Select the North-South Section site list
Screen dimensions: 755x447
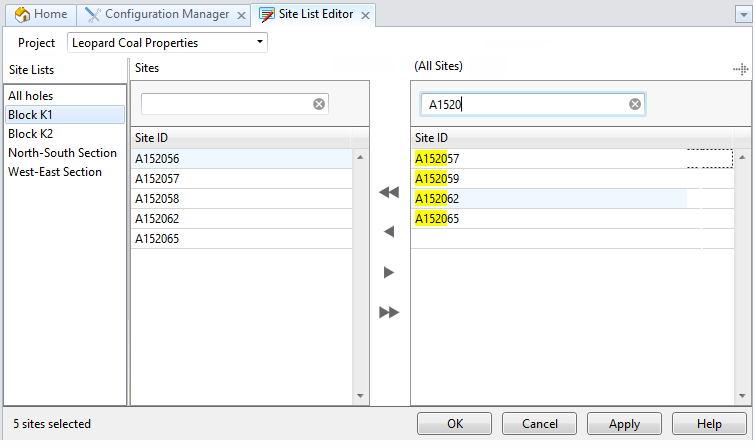pyautogui.click(x=65, y=153)
